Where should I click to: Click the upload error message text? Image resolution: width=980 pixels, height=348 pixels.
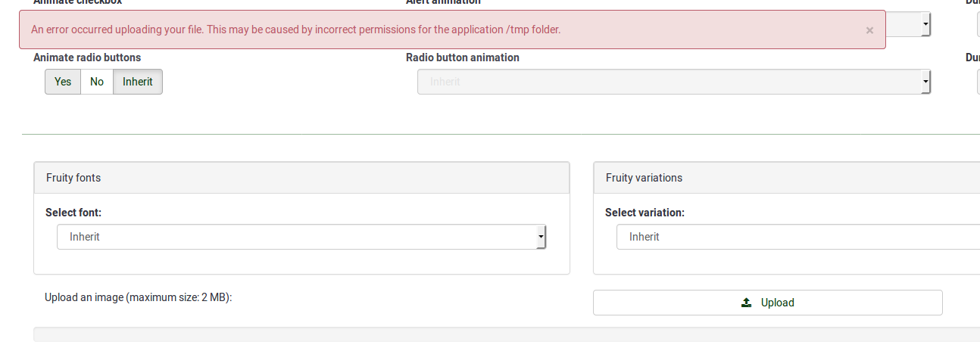[x=295, y=30]
